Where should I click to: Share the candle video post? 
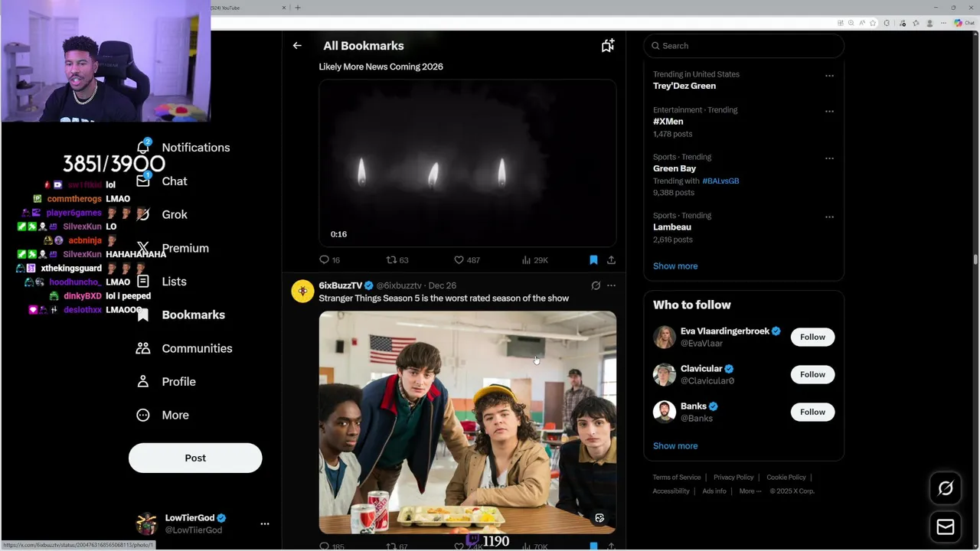611,260
